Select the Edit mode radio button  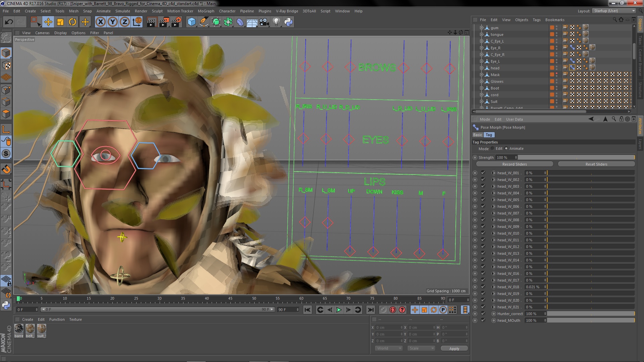[x=492, y=148]
